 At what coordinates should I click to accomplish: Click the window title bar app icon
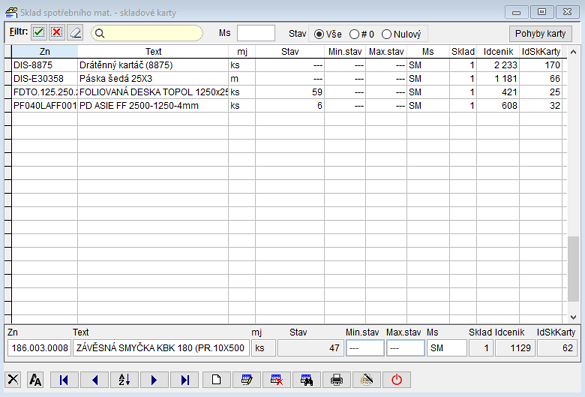click(x=12, y=12)
